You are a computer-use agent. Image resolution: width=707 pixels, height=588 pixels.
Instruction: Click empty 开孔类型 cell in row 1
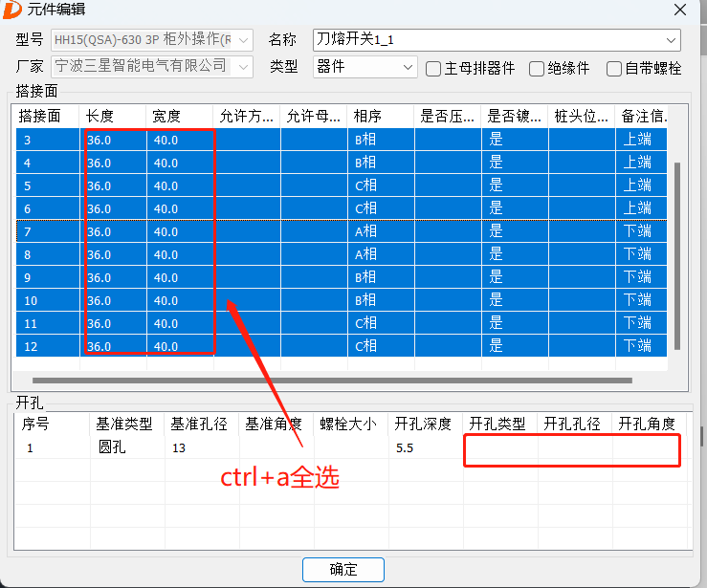tap(500, 447)
